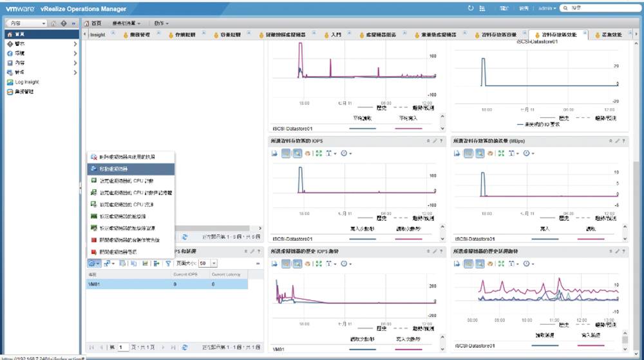
Task: Click the Current IOPS column header
Action: pos(189,274)
